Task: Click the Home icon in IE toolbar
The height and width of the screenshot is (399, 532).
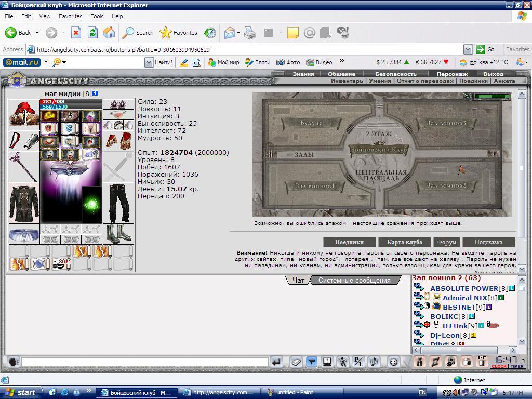Action: coord(109,33)
